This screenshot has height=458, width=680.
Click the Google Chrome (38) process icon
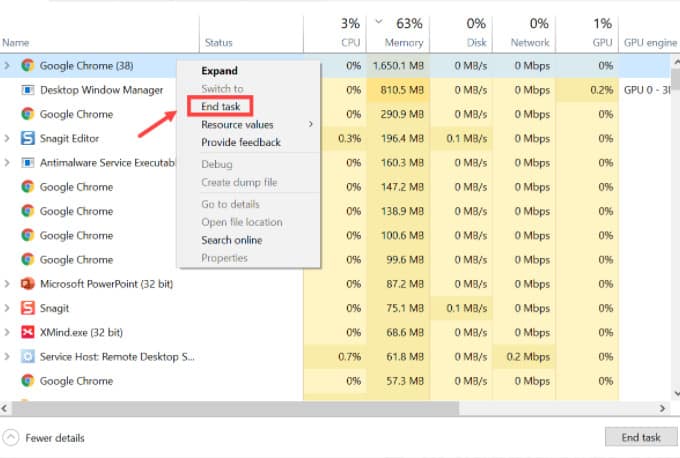(28, 65)
